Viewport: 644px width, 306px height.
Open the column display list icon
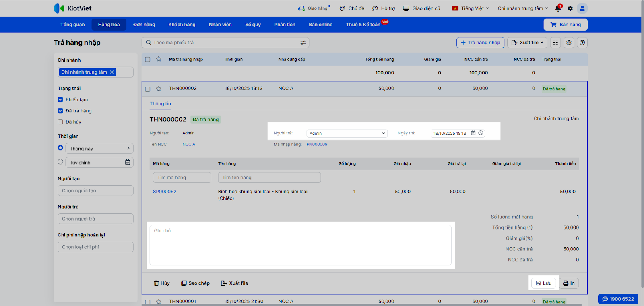pyautogui.click(x=555, y=43)
